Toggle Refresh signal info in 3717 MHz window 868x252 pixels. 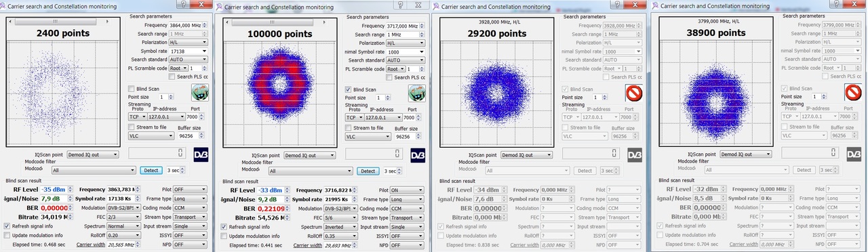coord(224,226)
